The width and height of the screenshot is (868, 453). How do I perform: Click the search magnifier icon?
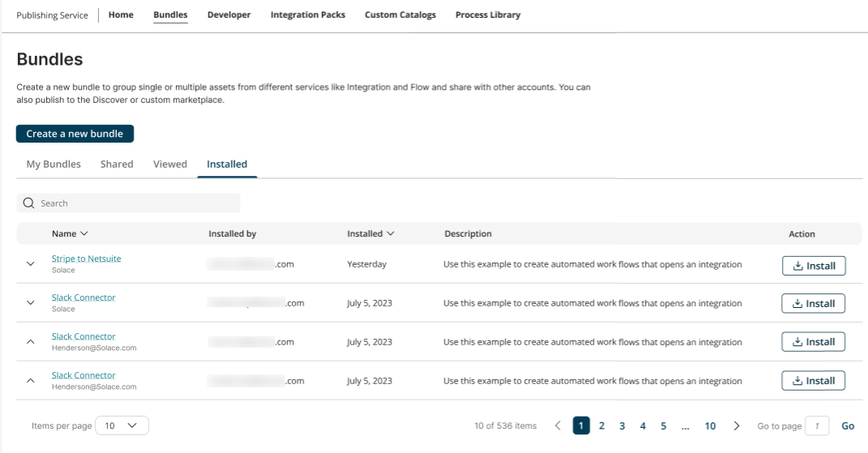tap(29, 203)
